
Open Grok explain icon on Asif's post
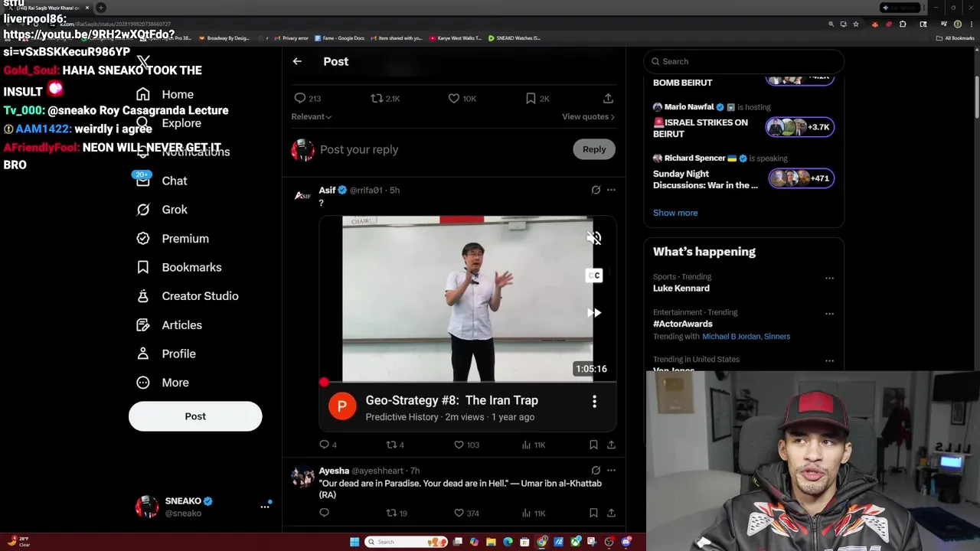coord(596,190)
